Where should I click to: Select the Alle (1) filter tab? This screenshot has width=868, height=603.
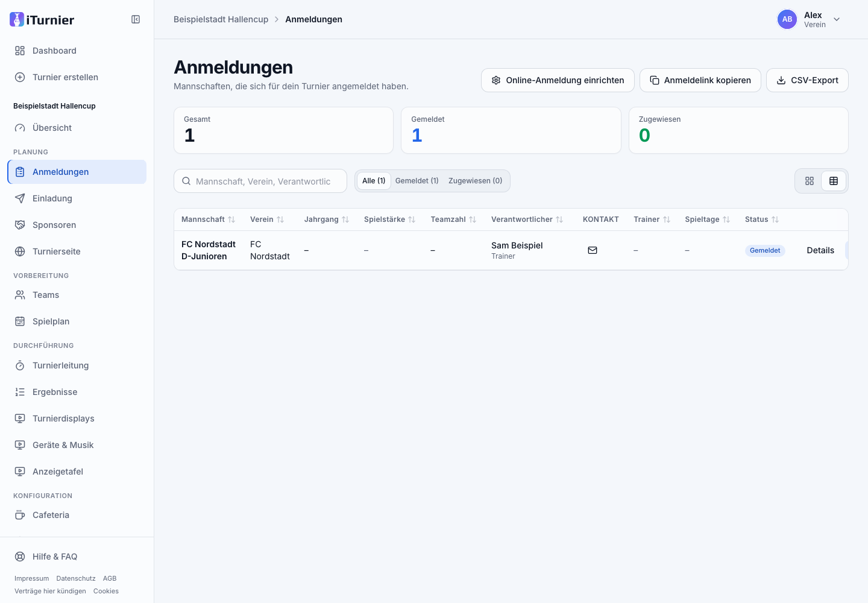[374, 181]
